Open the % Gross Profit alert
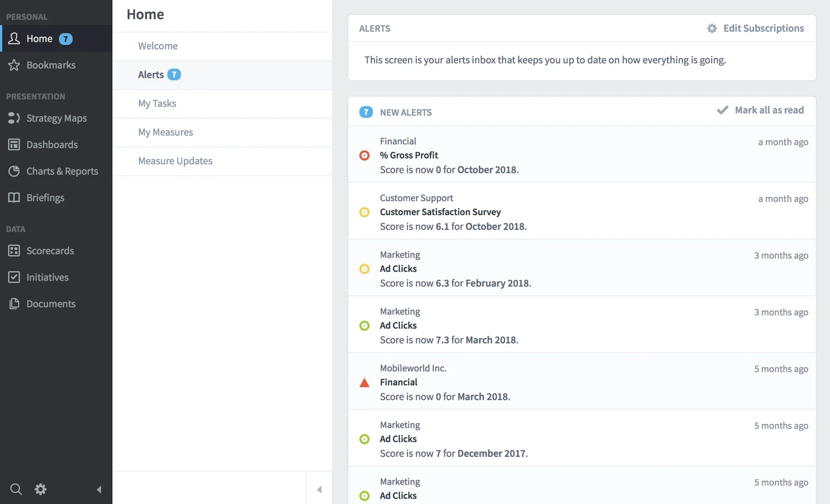 (x=409, y=155)
